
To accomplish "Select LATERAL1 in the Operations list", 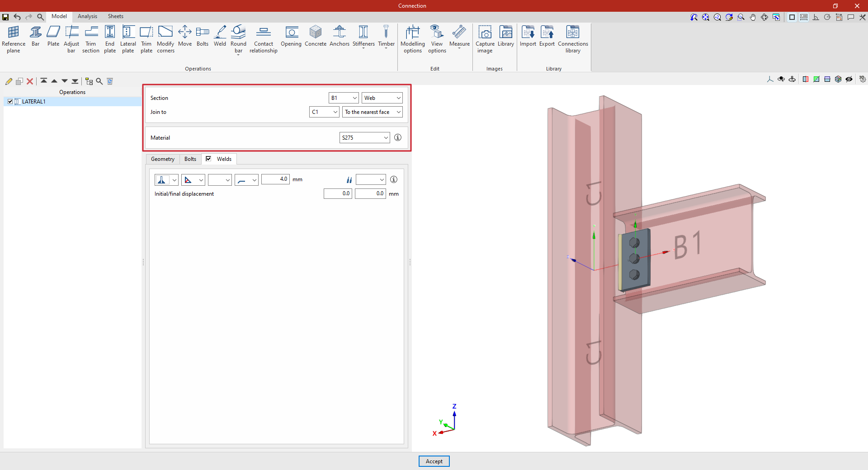I will (x=34, y=102).
